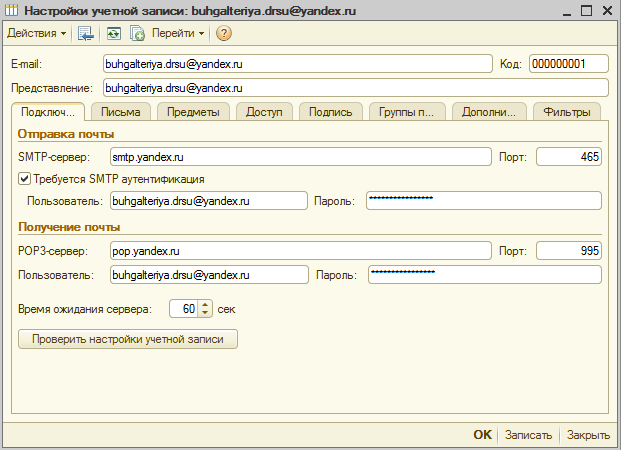
Task: Switch to the Письма tab
Action: point(120,112)
